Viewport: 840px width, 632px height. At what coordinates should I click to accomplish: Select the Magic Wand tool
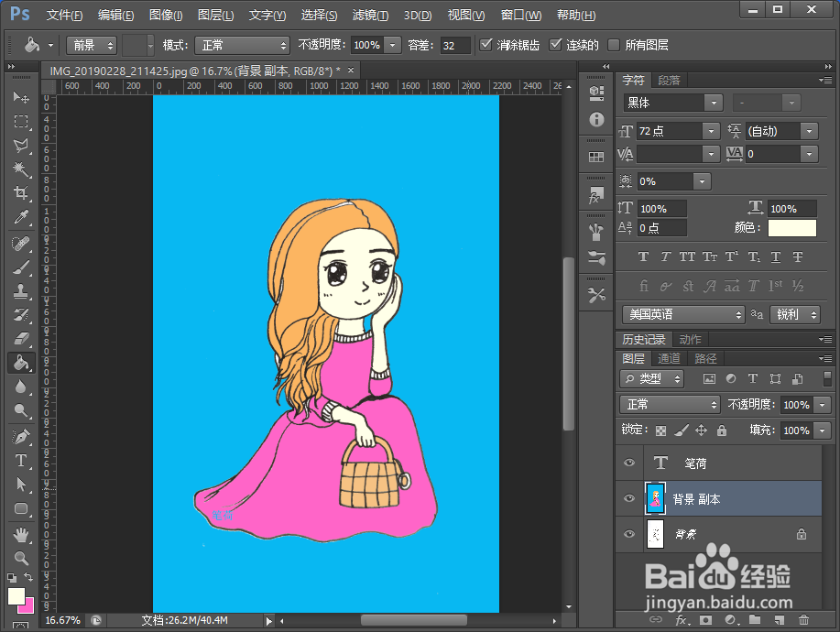21,169
